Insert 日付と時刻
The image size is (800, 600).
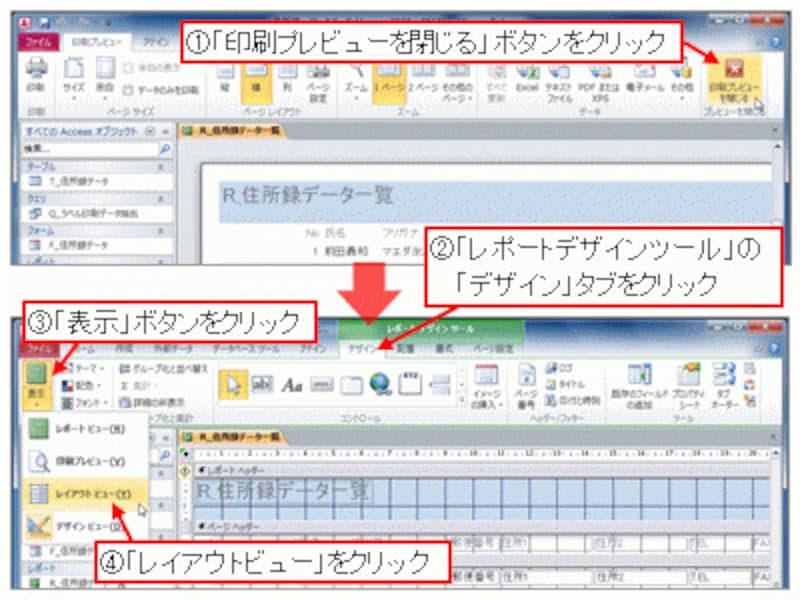[572, 401]
